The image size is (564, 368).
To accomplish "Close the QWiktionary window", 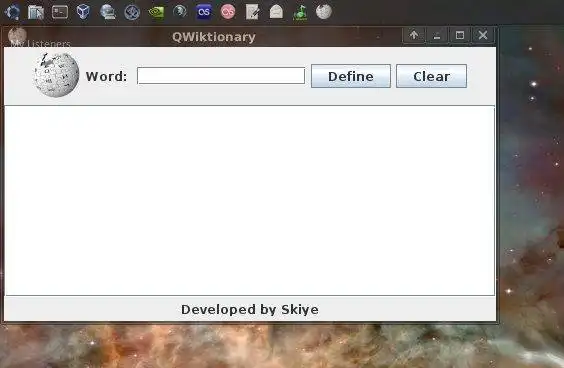I will pos(483,35).
